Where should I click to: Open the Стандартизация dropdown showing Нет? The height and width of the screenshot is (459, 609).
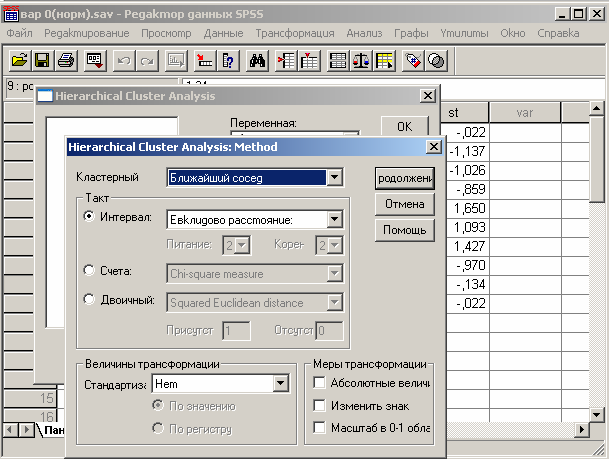pos(280,384)
